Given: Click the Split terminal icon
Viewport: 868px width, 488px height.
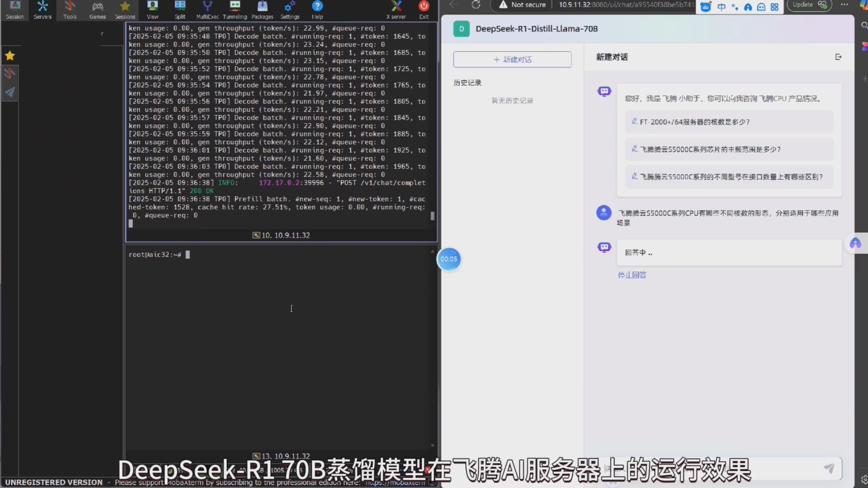Looking at the screenshot, I should tap(180, 9).
